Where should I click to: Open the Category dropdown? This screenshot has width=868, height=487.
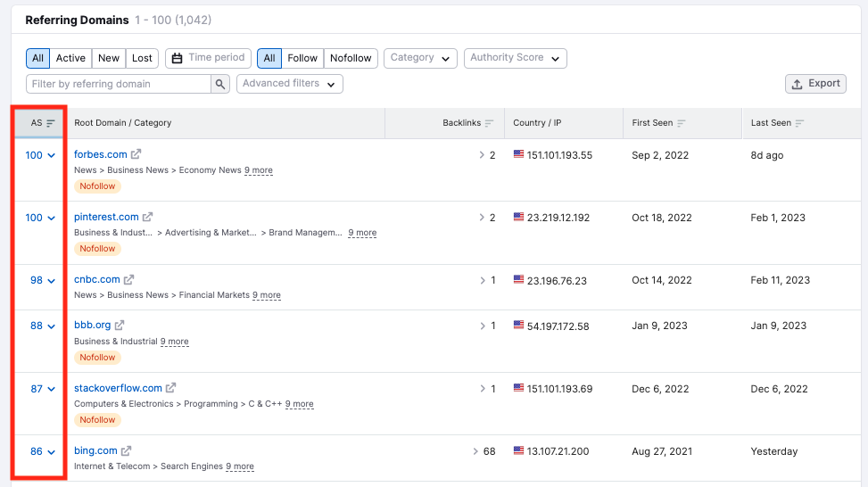[x=420, y=58]
